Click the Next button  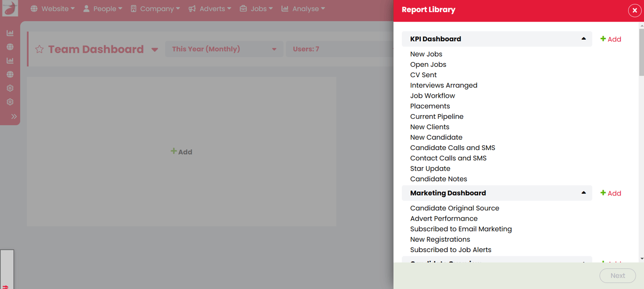(617, 276)
